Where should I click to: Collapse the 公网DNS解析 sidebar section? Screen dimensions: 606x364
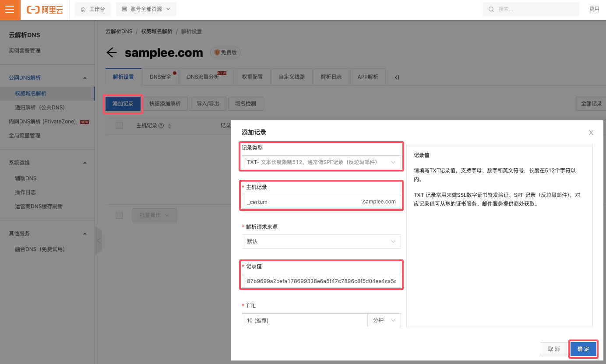[x=85, y=78]
